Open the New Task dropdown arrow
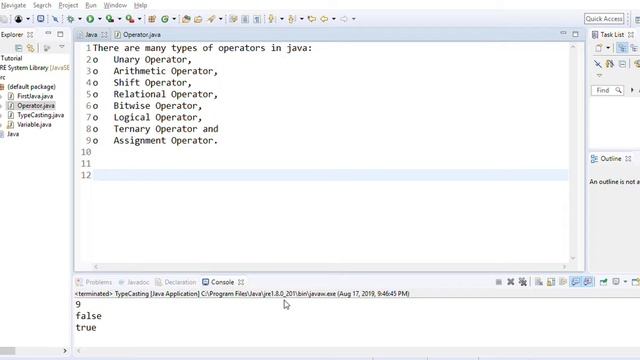640x360 pixels. (x=608, y=48)
